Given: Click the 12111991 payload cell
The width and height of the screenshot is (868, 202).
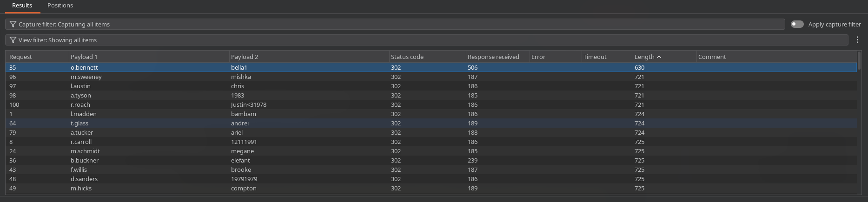Looking at the screenshot, I should (309, 142).
